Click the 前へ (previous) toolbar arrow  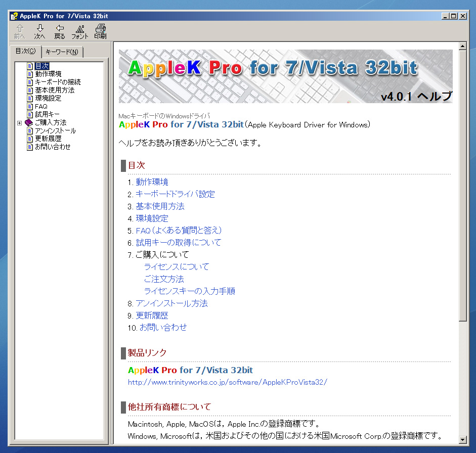[20, 31]
